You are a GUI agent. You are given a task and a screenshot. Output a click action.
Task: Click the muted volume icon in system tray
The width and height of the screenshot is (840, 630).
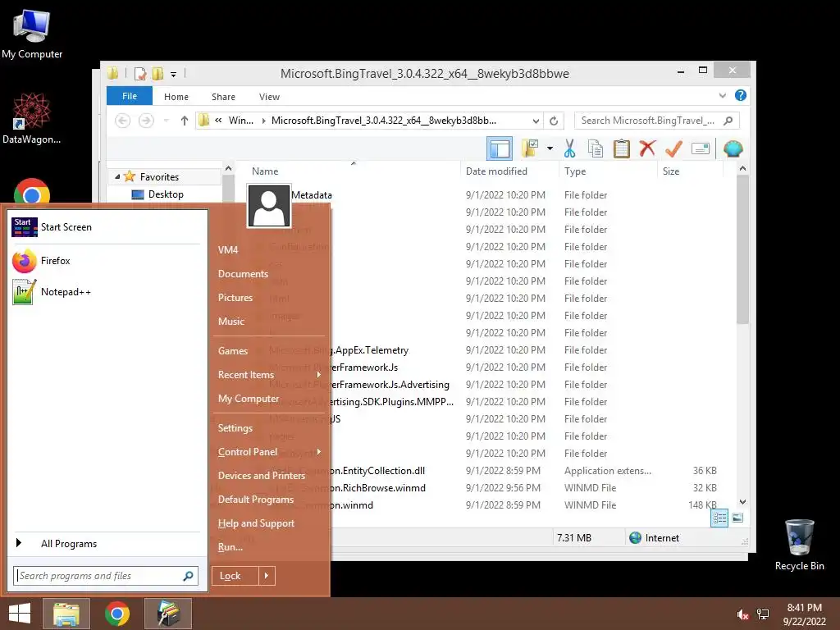[742, 614]
